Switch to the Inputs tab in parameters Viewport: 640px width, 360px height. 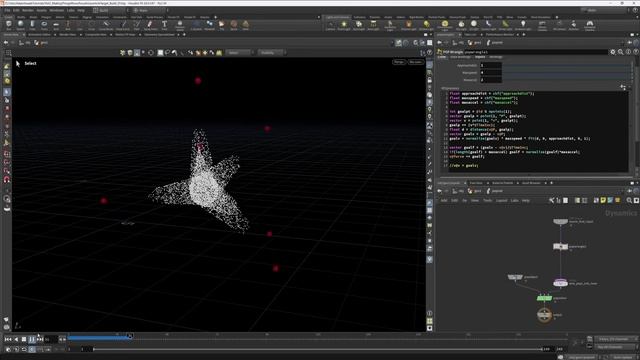point(480,57)
